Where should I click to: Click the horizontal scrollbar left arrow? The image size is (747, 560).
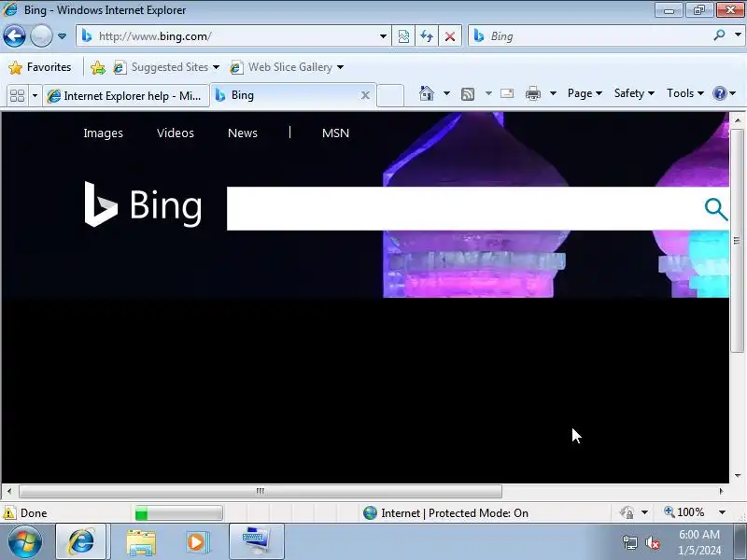[9, 491]
